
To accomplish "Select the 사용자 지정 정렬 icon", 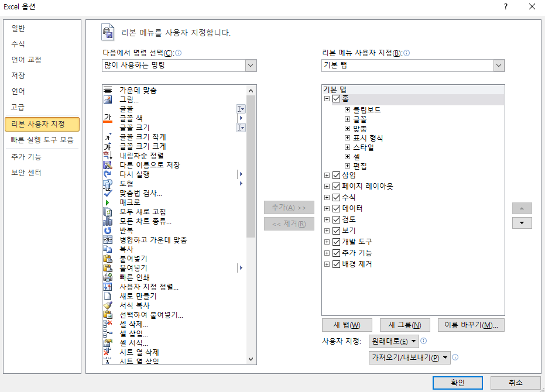I will click(x=108, y=287).
